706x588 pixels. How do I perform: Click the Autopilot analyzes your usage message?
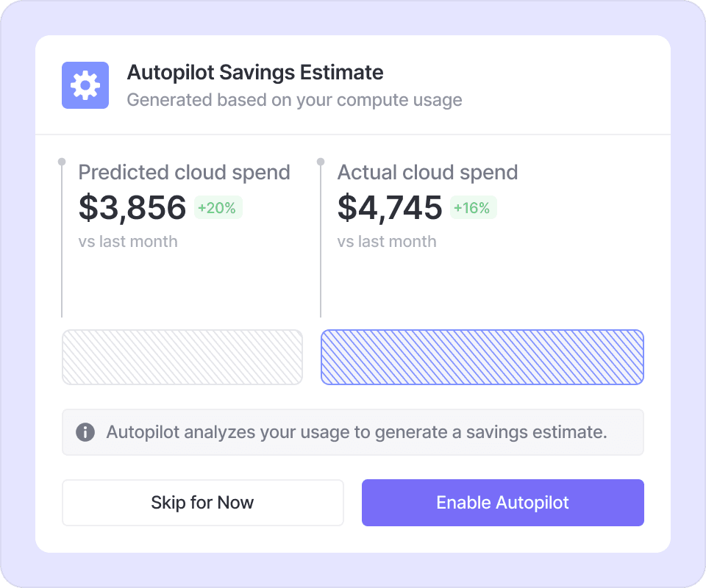(357, 431)
